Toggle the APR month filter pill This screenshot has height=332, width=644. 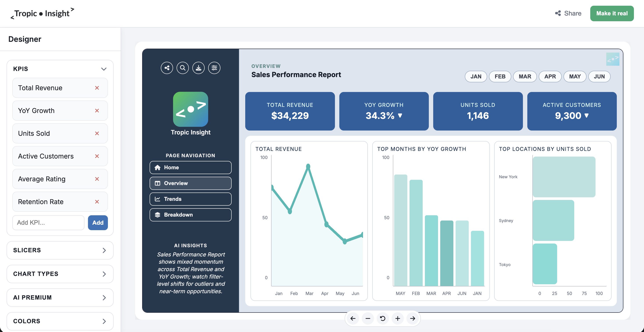click(x=550, y=76)
